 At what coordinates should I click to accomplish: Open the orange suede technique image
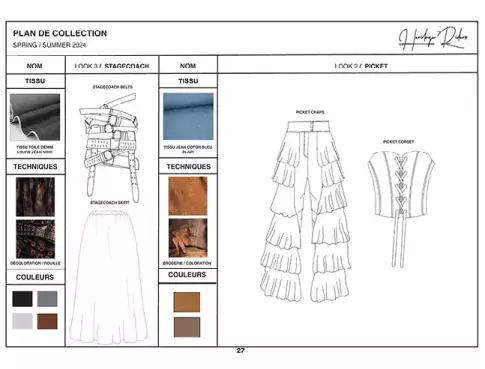188,196
